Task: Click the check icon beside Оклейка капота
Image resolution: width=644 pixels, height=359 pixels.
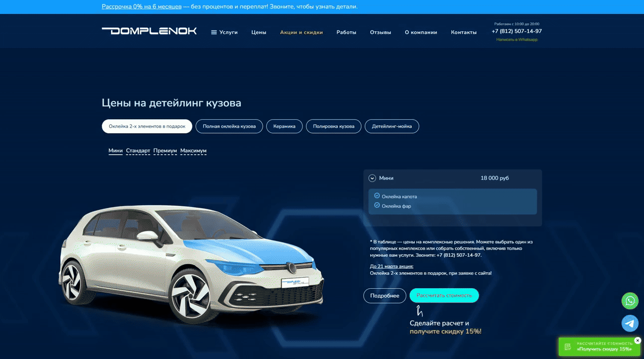Action: (377, 196)
